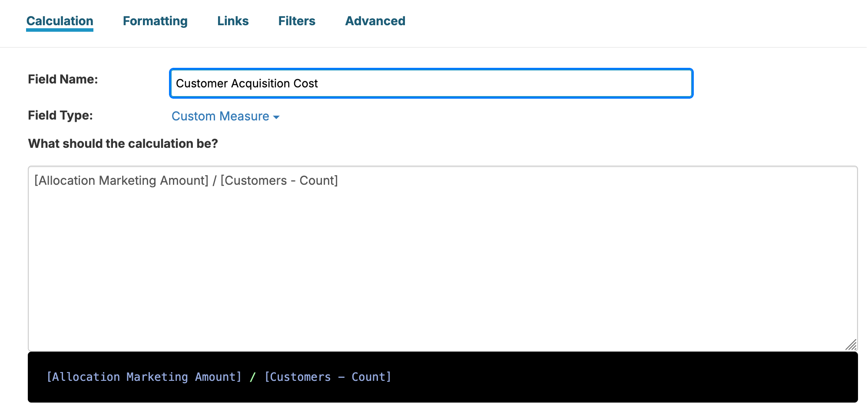The image size is (868, 413).
Task: Switch to the Formatting tab
Action: click(x=155, y=21)
